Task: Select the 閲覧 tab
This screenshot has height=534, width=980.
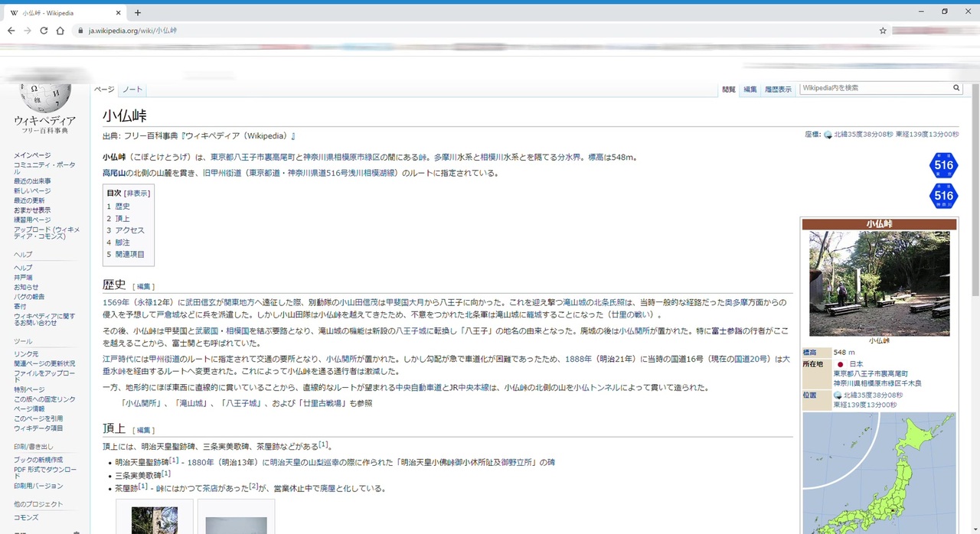Action: (729, 90)
